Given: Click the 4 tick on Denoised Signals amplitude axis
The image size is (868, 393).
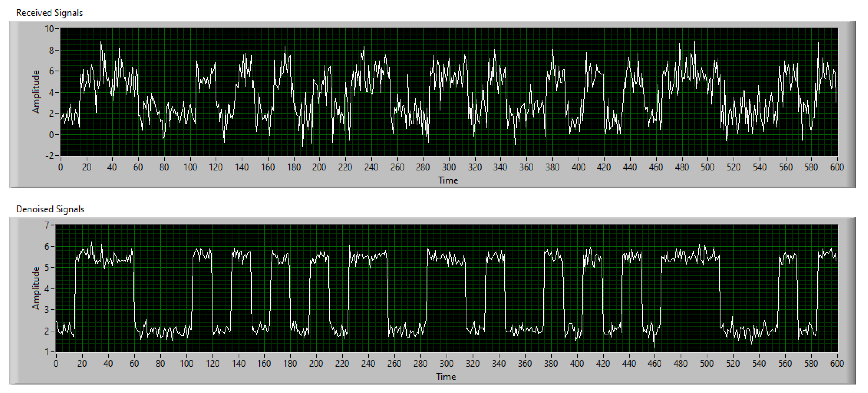Looking at the screenshot, I should [x=47, y=289].
